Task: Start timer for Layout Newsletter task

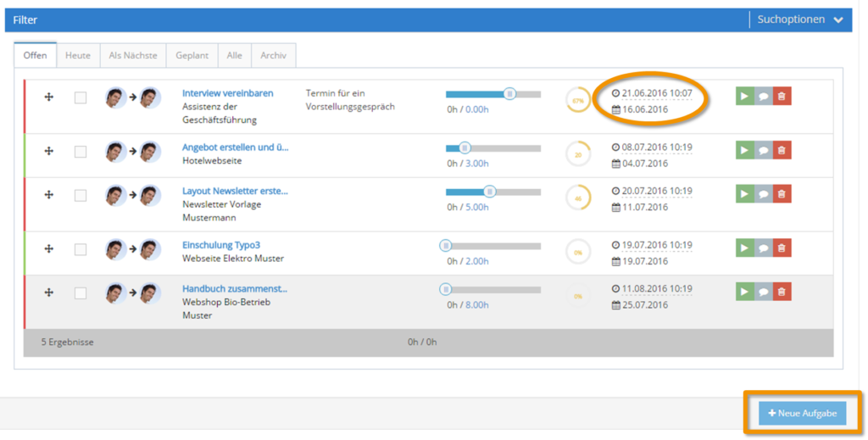Action: tap(744, 193)
